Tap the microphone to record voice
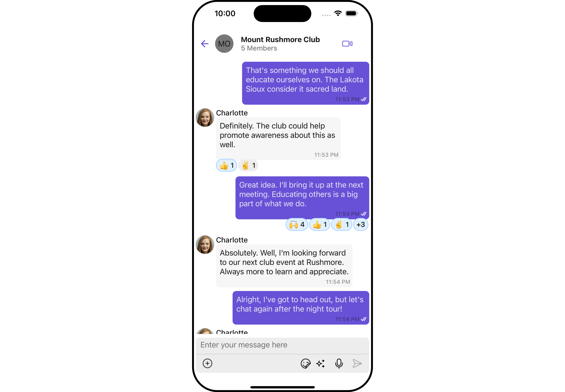This screenshot has width=565, height=392. click(x=339, y=363)
